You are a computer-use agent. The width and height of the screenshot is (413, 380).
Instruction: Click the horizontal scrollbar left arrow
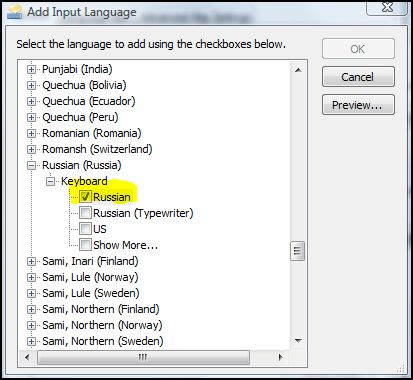[x=27, y=357]
